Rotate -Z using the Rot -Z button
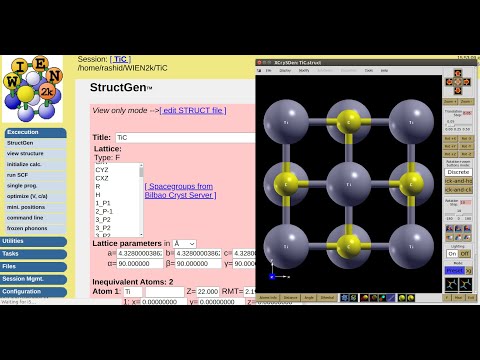Screen dimensions: 480x360 [466, 154]
